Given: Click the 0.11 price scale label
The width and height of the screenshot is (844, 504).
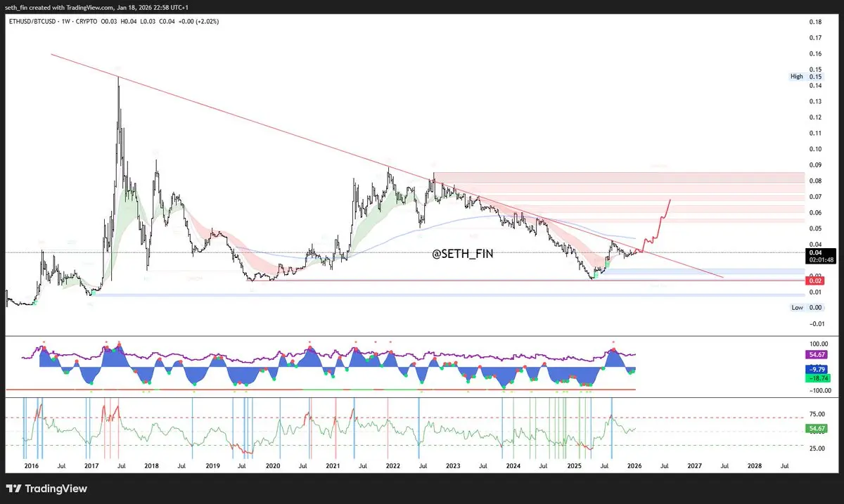Looking at the screenshot, I should 815,133.
